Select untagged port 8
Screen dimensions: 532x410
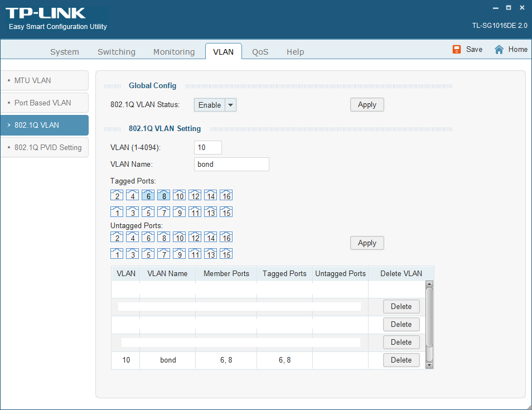click(x=163, y=237)
